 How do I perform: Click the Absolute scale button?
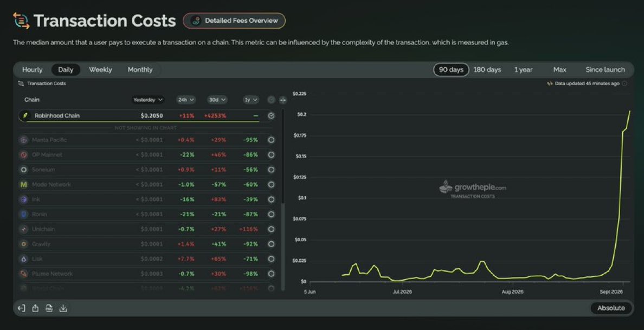coord(611,308)
